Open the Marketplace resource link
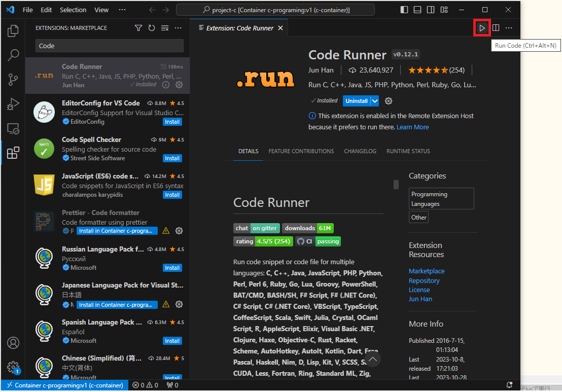This screenshot has width=562, height=392. 427,271
